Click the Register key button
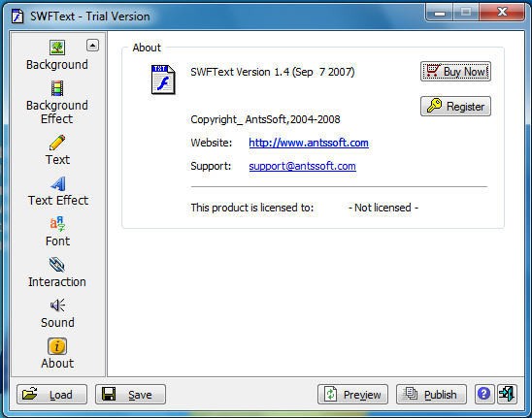Viewport: 532px width, 418px height. click(x=455, y=107)
